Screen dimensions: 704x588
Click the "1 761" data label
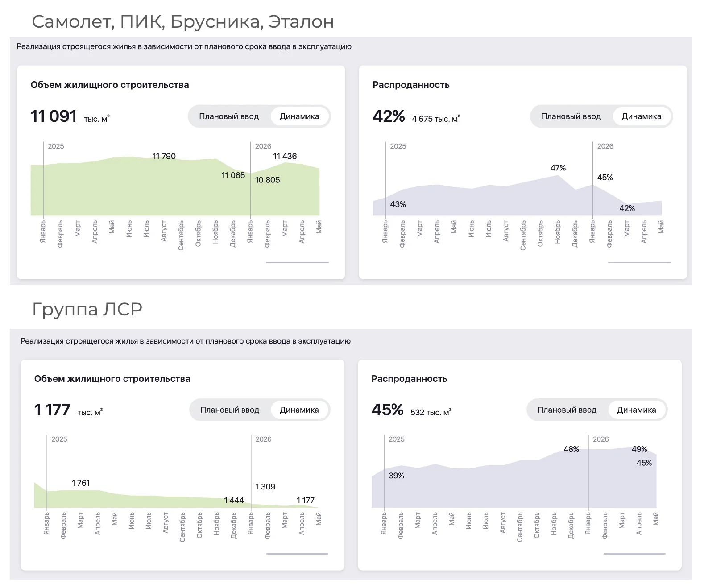coord(81,483)
